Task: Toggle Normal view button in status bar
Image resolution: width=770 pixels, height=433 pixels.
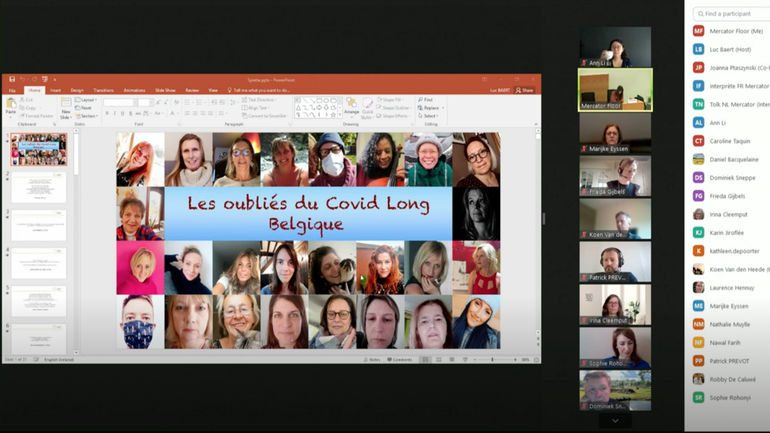Action: 425,359
